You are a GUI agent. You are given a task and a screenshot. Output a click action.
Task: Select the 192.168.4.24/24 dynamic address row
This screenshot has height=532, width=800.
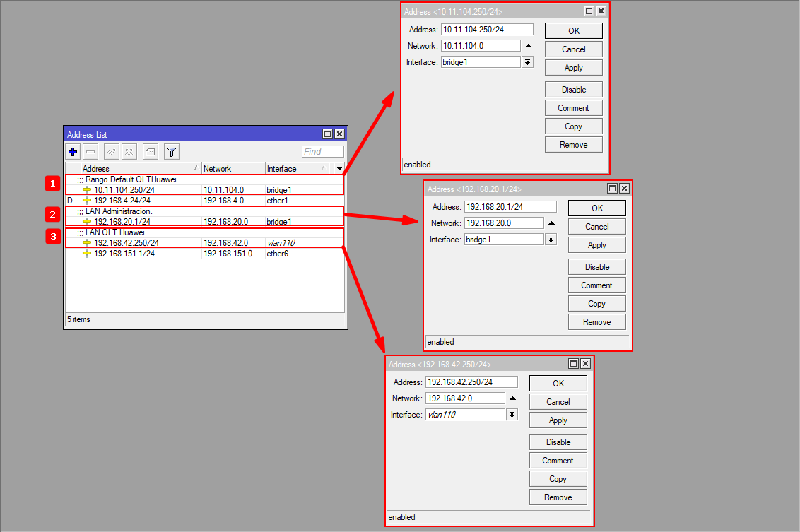click(x=122, y=201)
